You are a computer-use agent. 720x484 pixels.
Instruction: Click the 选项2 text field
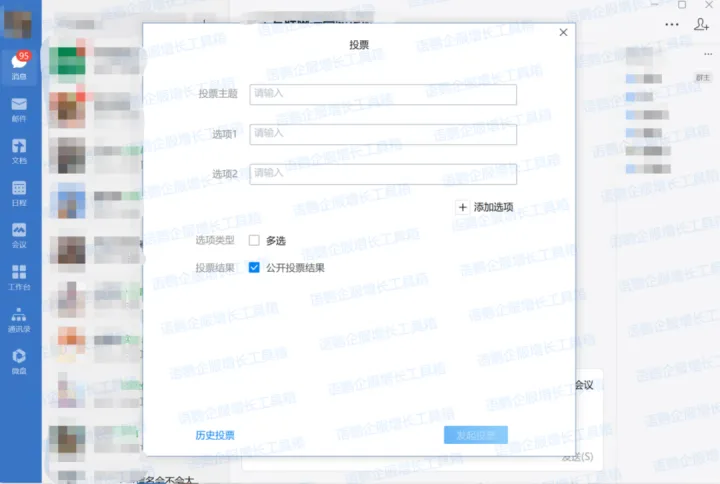click(383, 174)
